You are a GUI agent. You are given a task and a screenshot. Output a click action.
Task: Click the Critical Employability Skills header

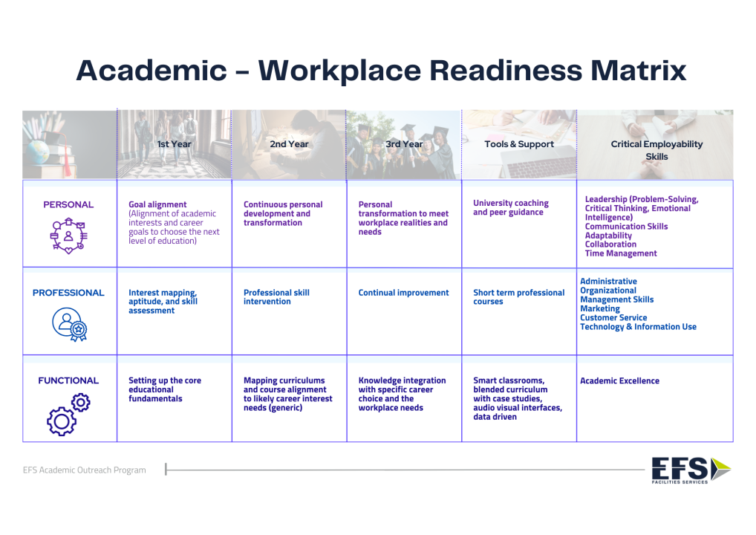click(x=656, y=150)
